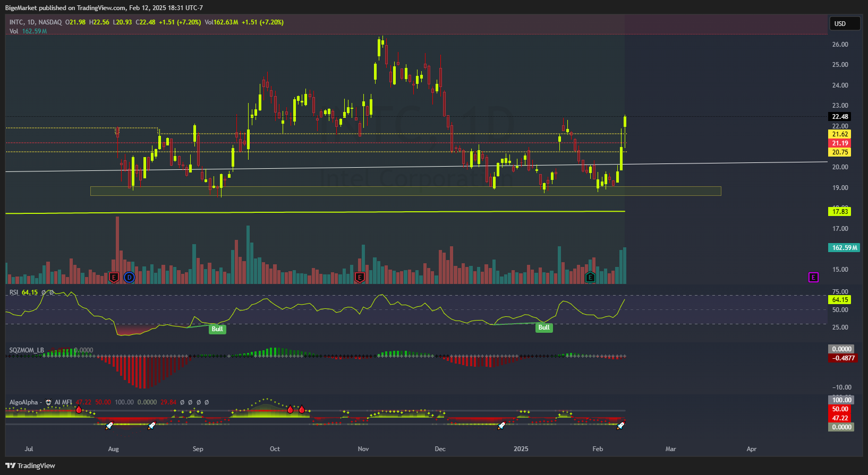The image size is (868, 475).
Task: Click the yellow support zone rectangle near 19.00
Action: [406, 191]
